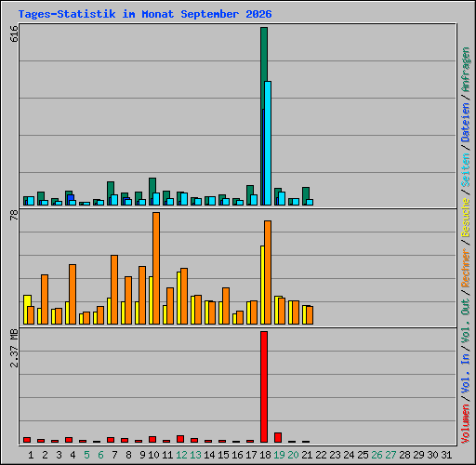
Task: Click the yellow Besuche legend label
Action: click(466, 218)
